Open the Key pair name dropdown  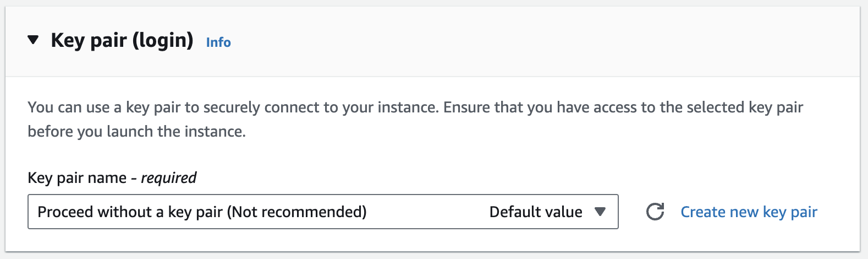tap(322, 212)
